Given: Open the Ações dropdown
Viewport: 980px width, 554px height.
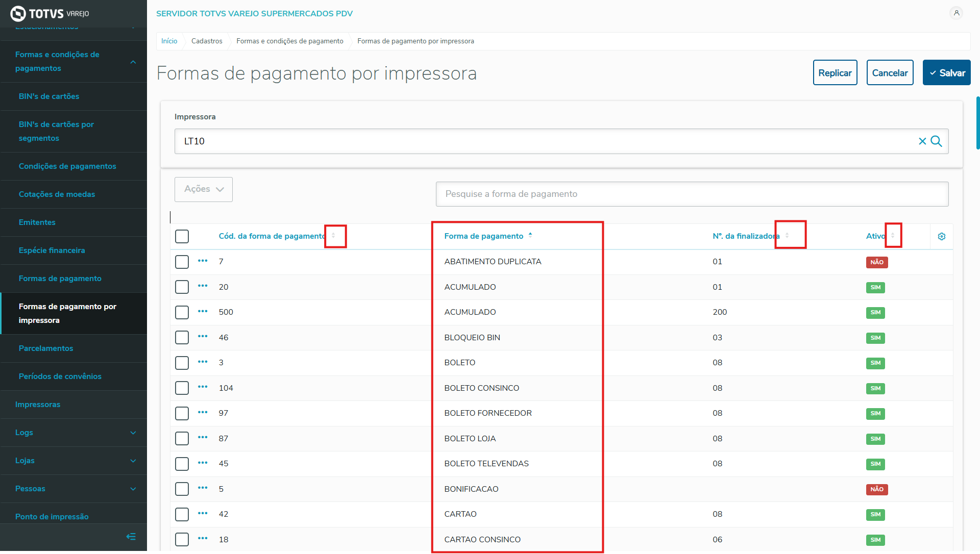Looking at the screenshot, I should click(204, 189).
